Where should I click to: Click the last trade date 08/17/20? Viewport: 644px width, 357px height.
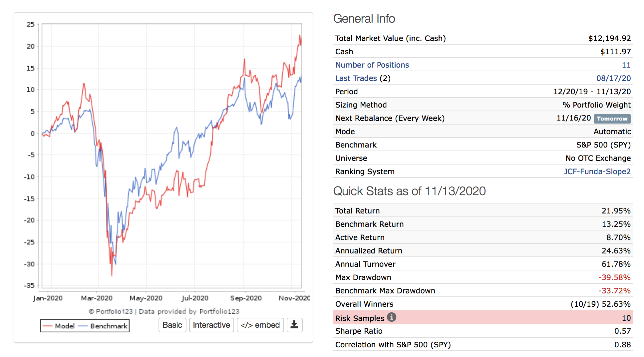[x=613, y=78]
